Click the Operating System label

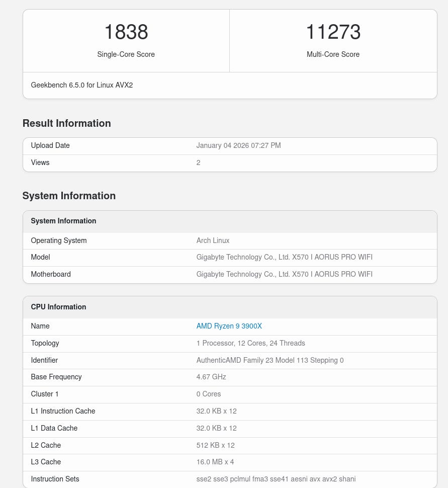pyautogui.click(x=59, y=240)
